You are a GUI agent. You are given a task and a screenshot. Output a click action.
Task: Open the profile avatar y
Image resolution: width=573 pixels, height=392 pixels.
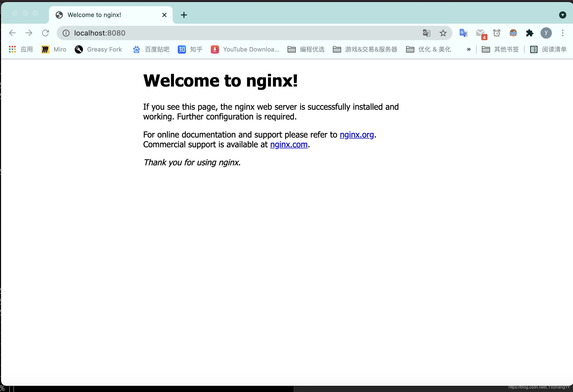click(546, 33)
